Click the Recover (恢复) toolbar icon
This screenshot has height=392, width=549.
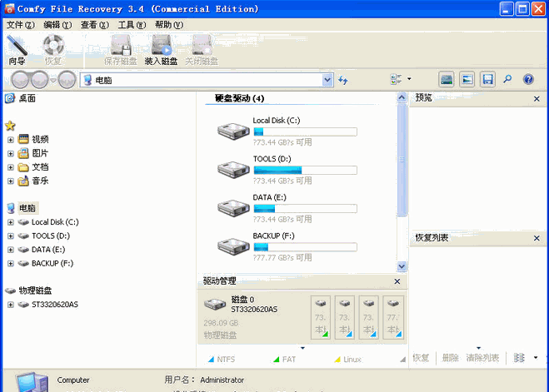tap(53, 51)
